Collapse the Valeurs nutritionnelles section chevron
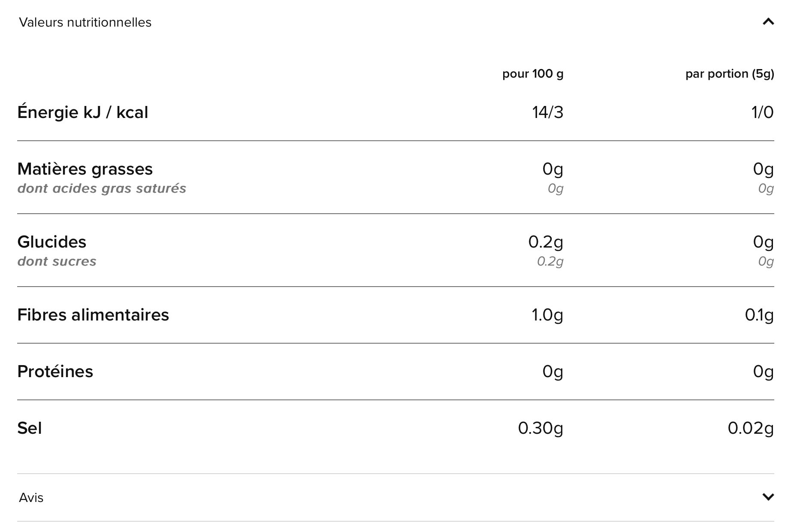This screenshot has width=791, height=532. (768, 21)
